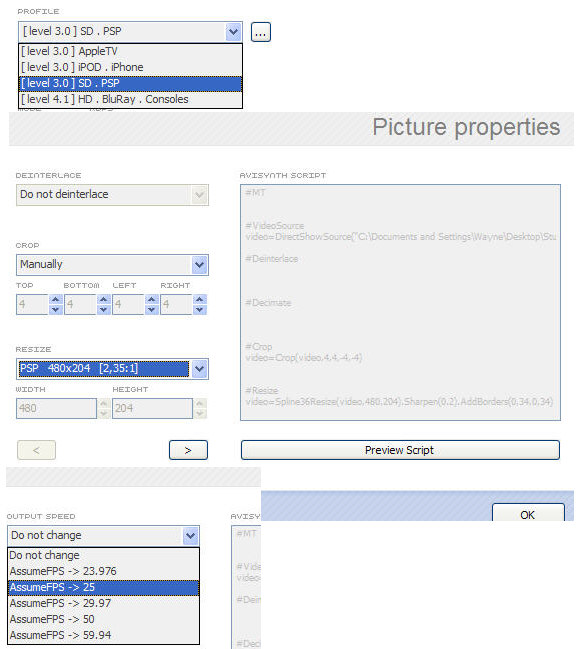This screenshot has height=649, width=588.
Task: Choose iPOD iPhone profile entry
Action: tap(130, 67)
